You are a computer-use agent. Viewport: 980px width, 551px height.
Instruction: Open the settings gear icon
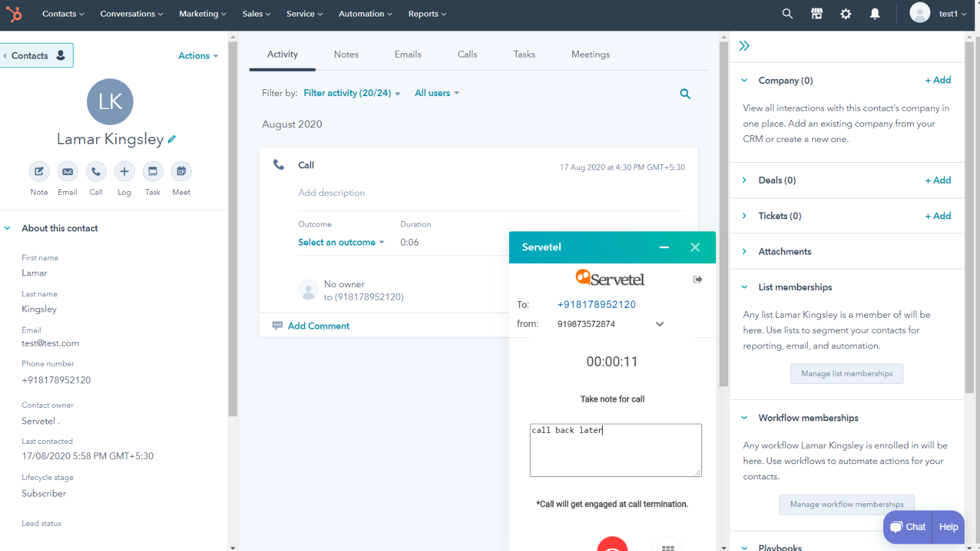pos(846,13)
